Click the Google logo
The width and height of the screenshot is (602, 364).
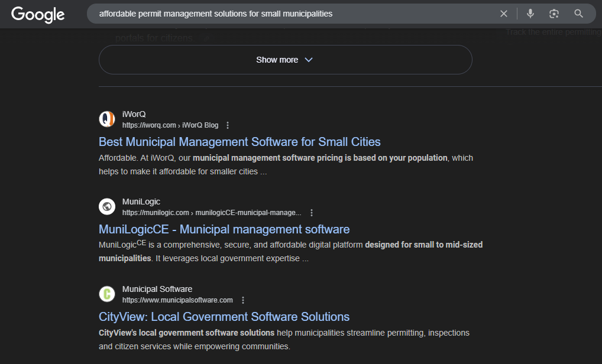click(x=38, y=14)
